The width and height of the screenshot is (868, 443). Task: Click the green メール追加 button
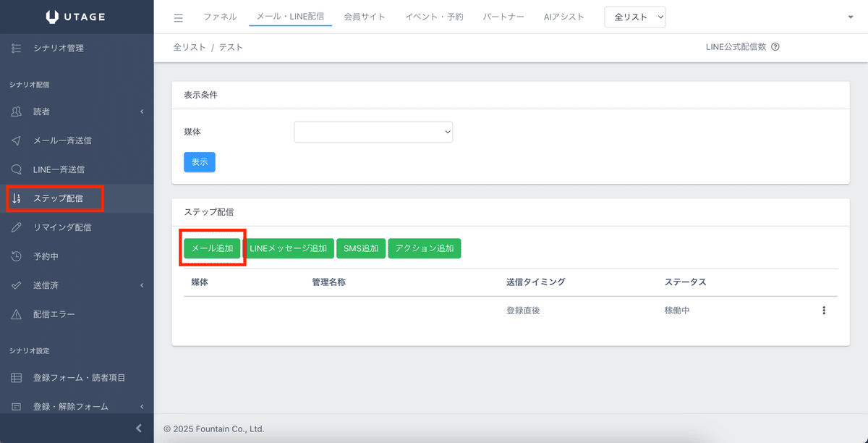click(212, 248)
